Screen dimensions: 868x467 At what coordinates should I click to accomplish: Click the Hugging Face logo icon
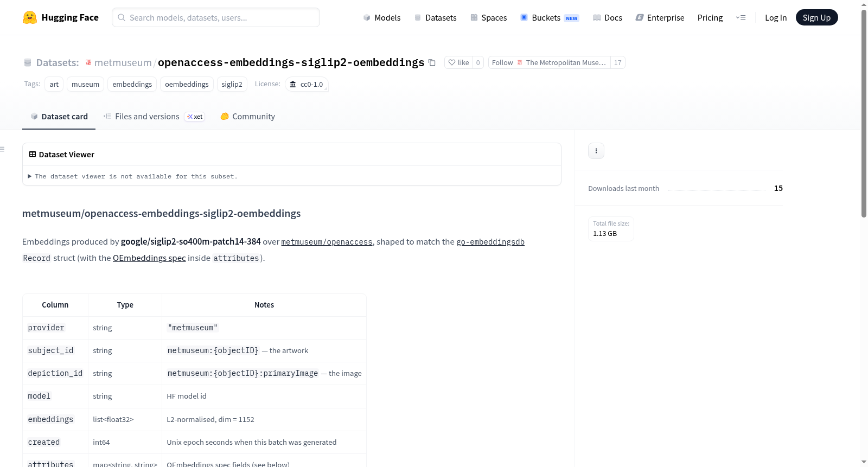(30, 17)
